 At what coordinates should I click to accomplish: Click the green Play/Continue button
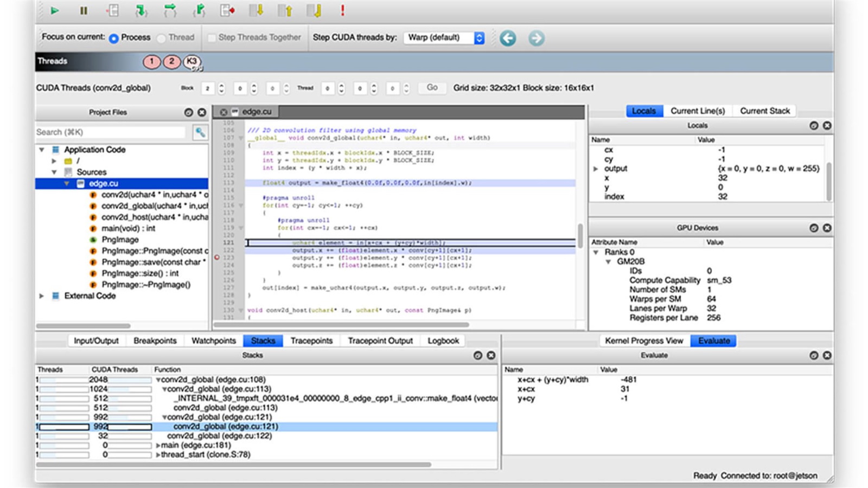54,10
